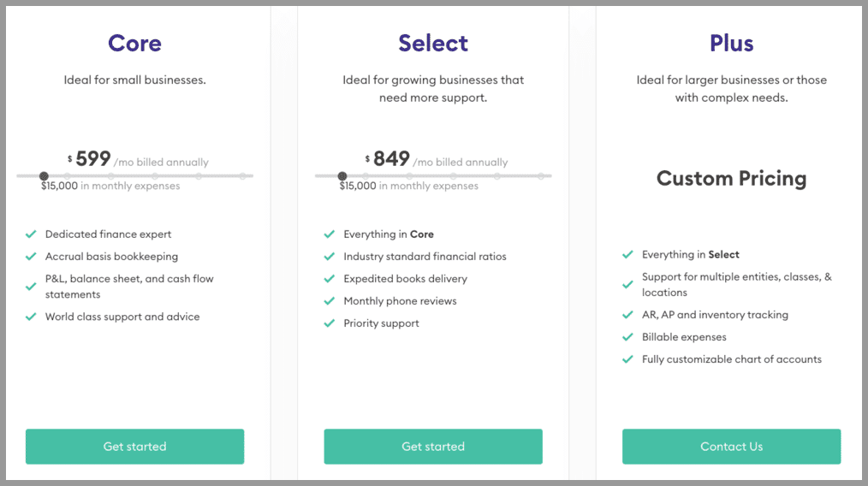Click checkmark beside AR, AP and inventory tracking
Image resolution: width=868 pixels, height=486 pixels.
627,314
